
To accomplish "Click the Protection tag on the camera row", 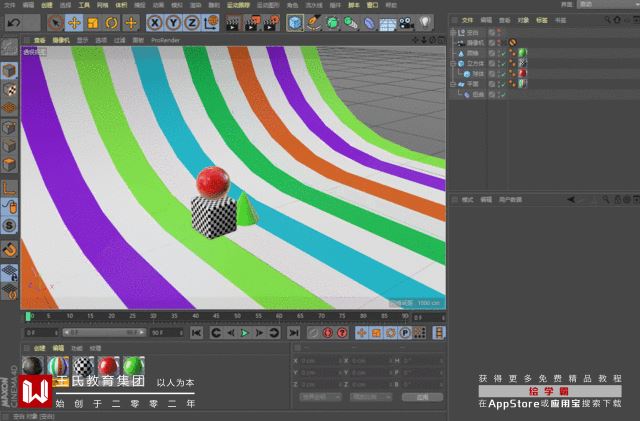I will click(513, 42).
